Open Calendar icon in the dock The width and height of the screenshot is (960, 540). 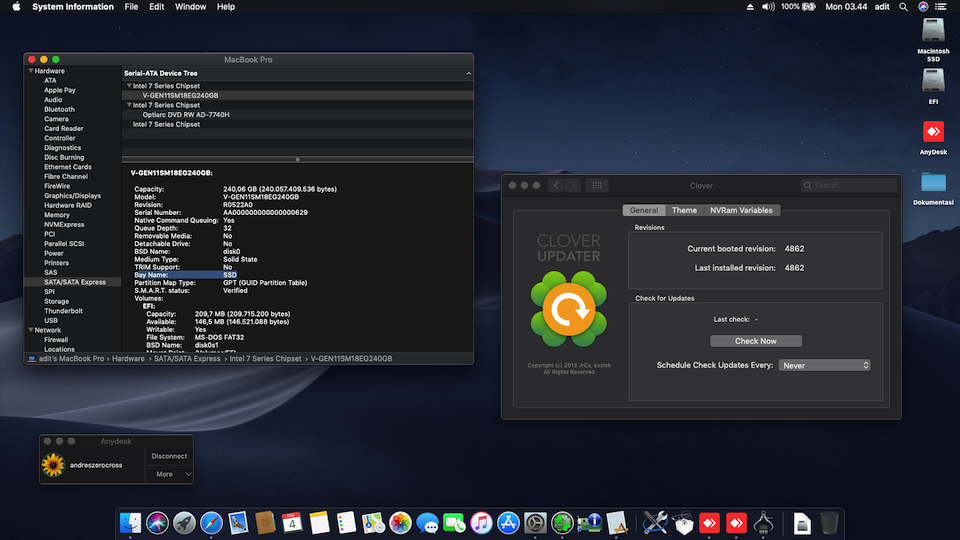point(292,523)
